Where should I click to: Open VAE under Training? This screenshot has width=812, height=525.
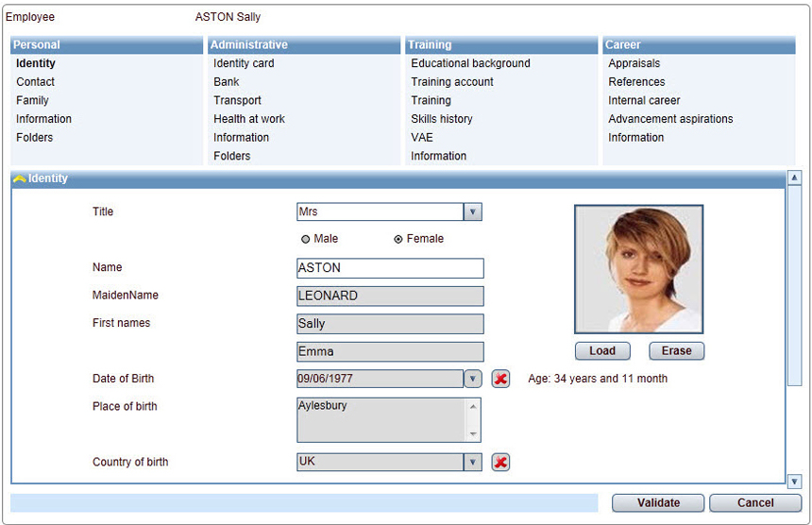[x=422, y=138]
